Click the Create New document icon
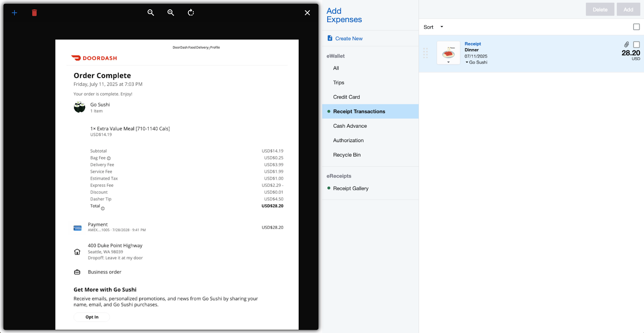Viewport: 644px width, 333px height. 330,38
